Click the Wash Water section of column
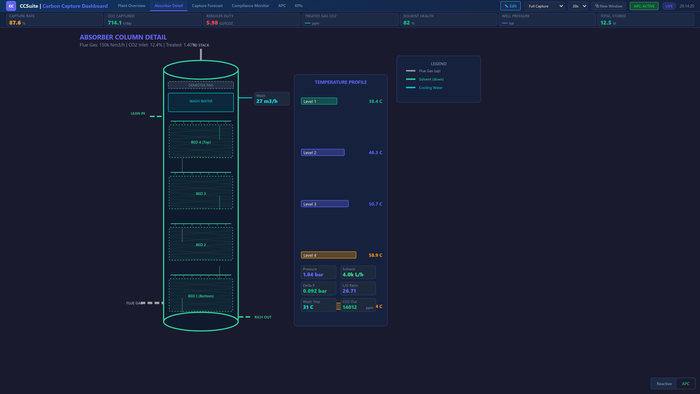This screenshot has height=394, width=700. click(201, 102)
